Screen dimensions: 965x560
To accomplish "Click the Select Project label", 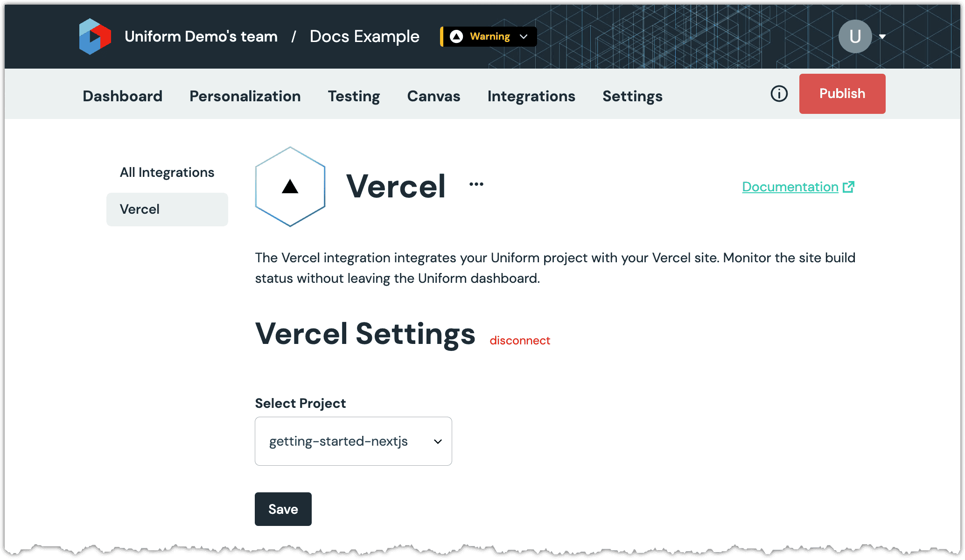I will coord(301,403).
